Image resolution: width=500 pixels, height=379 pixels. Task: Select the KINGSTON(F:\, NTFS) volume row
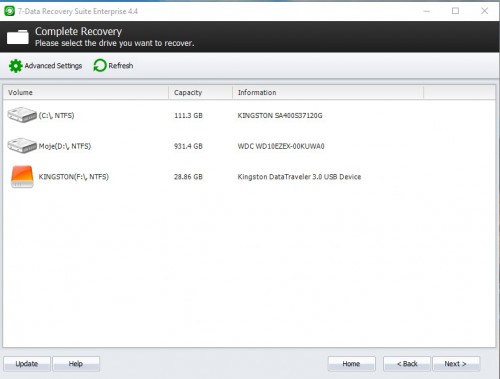pyautogui.click(x=249, y=177)
